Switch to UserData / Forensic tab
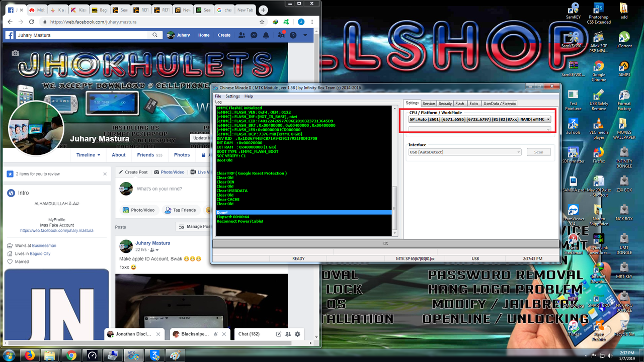Viewport: 644px width, 362px height. point(500,104)
